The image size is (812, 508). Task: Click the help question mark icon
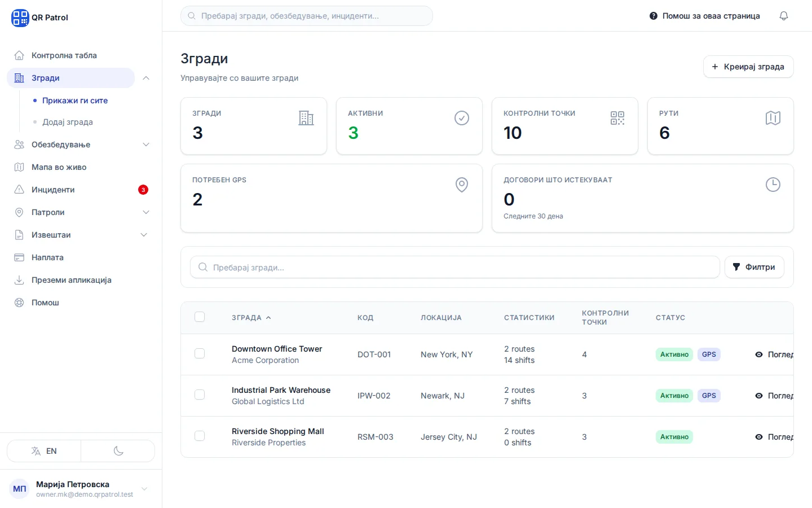[x=654, y=16]
